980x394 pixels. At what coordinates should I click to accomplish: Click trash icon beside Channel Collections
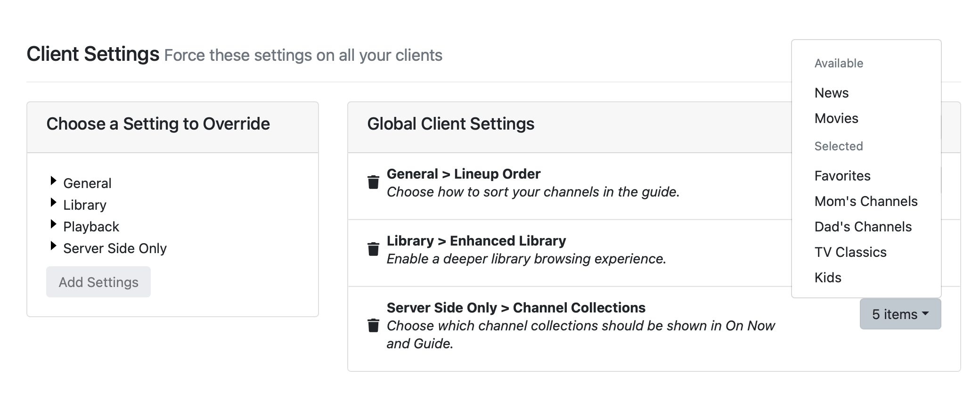pos(373,325)
